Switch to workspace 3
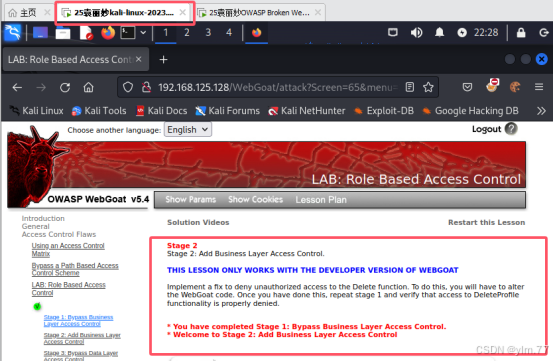The width and height of the screenshot is (553, 361). pos(208,33)
